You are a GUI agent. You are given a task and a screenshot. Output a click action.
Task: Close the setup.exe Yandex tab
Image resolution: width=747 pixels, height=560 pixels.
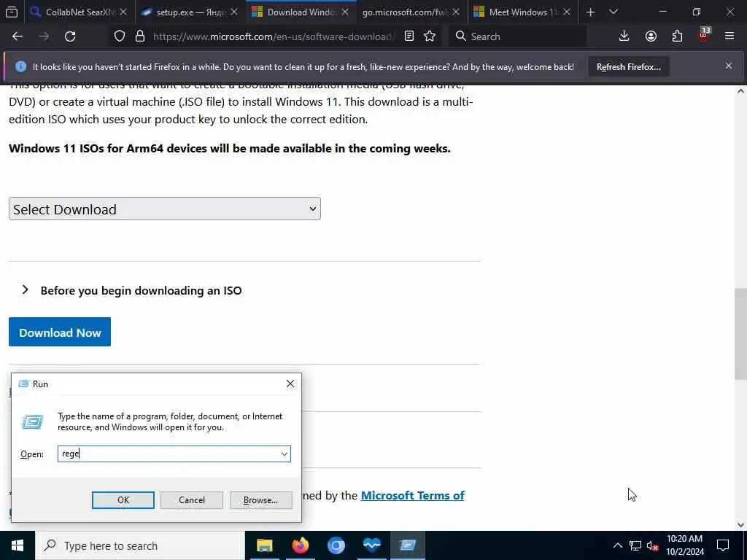pos(234,12)
